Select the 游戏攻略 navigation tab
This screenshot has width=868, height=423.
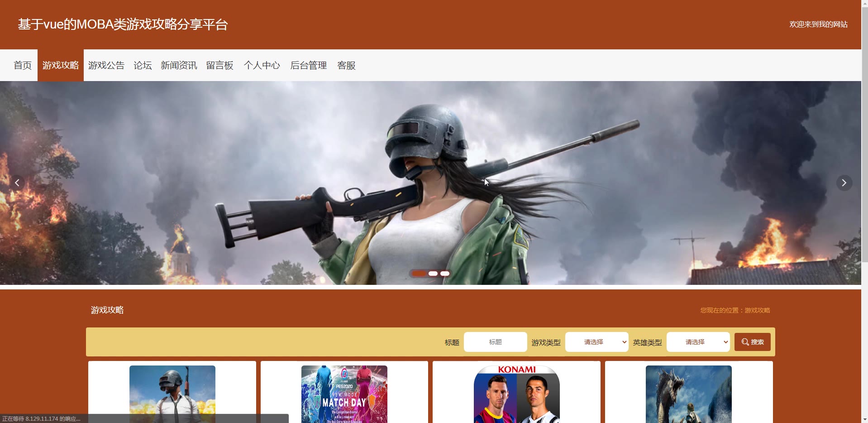(x=61, y=65)
